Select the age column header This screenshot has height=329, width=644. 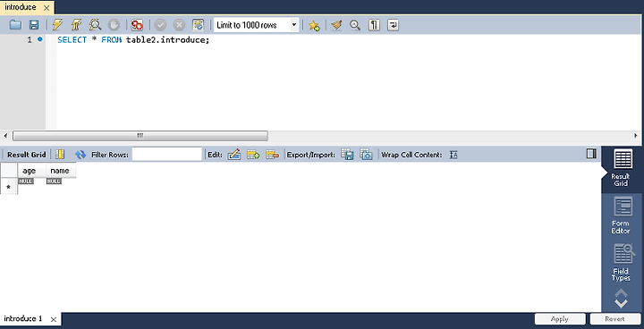(31, 171)
